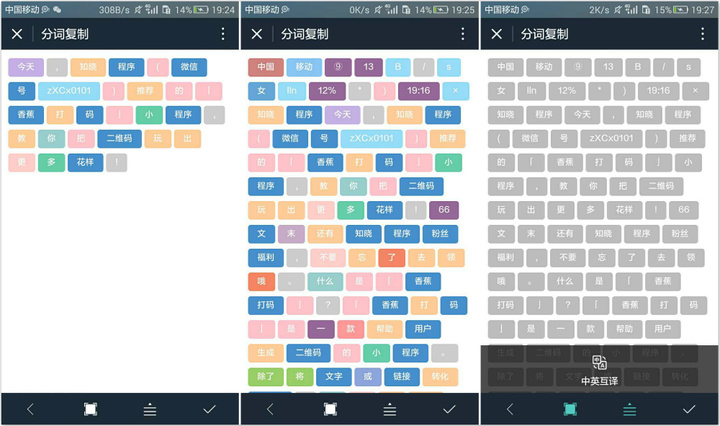Select the green 多 chip on left screen
Screen dimensions: 720x426
(x=51, y=163)
